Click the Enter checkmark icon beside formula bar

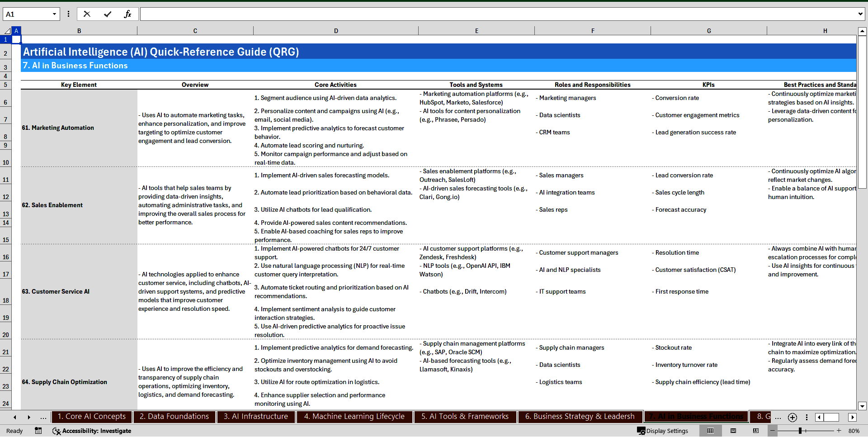pyautogui.click(x=108, y=14)
